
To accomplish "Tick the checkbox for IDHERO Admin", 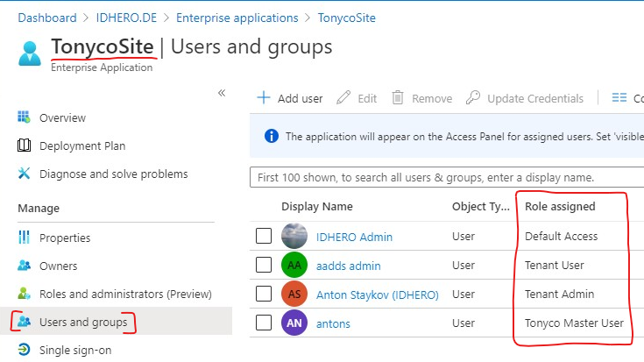I will pyautogui.click(x=264, y=237).
